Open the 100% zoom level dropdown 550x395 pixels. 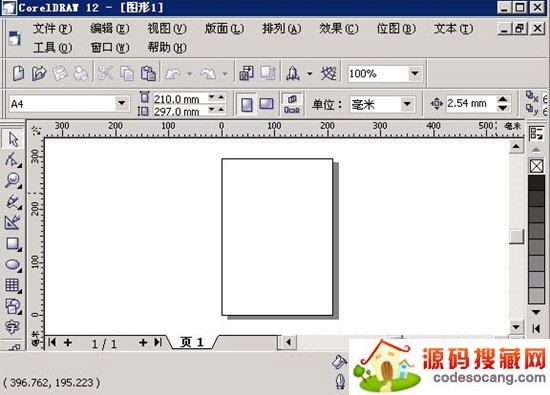click(x=415, y=73)
